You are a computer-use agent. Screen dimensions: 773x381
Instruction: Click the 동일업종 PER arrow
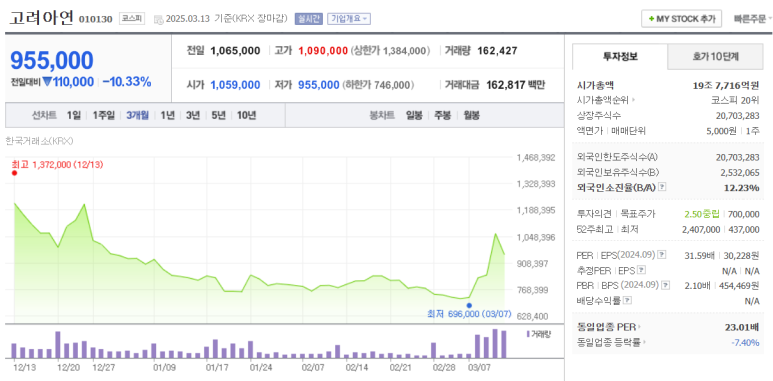point(640,327)
